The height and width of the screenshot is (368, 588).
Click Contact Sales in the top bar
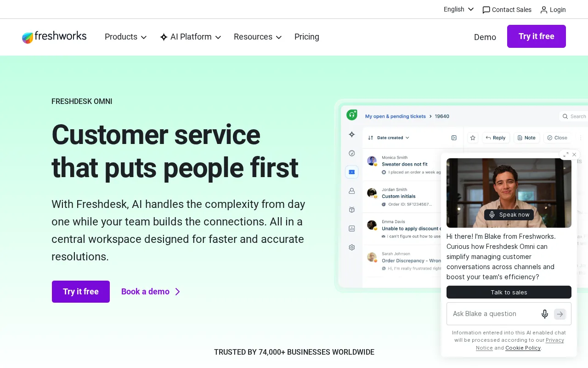pyautogui.click(x=507, y=10)
